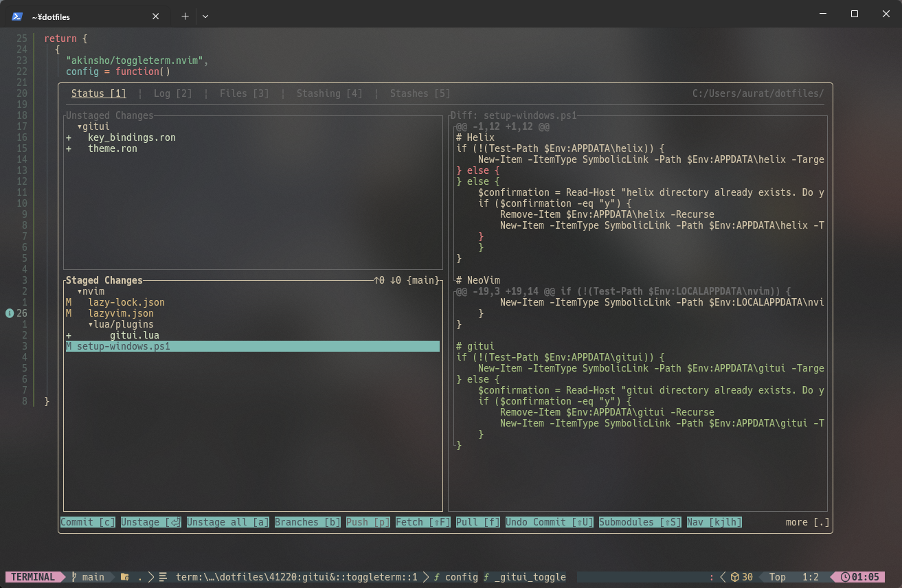Select key_bindings.ron in Unstaged Changes
Screen dimensions: 902x588
(132, 137)
